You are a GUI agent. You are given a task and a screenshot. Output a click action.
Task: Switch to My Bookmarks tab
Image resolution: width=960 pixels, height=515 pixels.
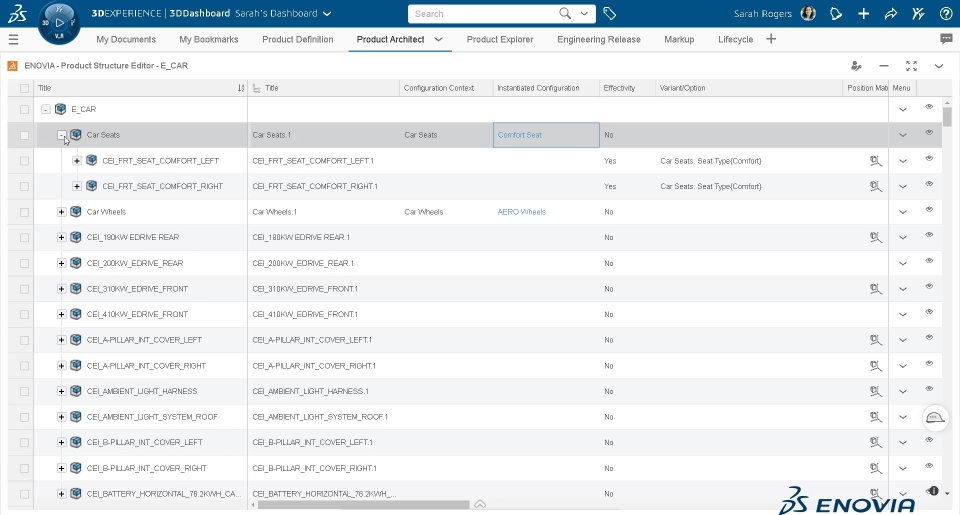(209, 39)
